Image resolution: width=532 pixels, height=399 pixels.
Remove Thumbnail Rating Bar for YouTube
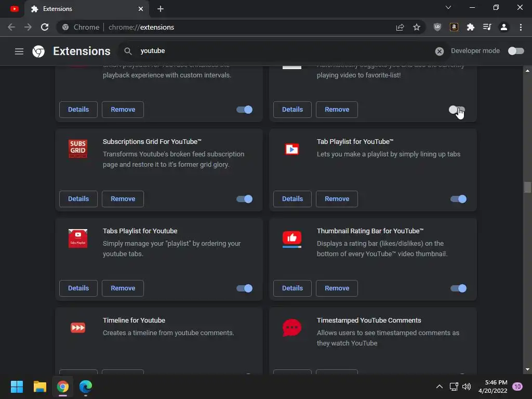[337, 288]
